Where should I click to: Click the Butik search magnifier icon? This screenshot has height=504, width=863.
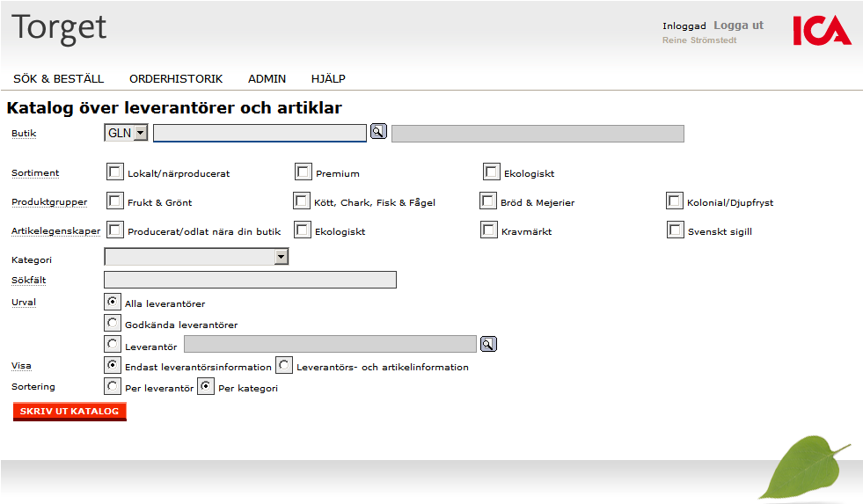click(378, 132)
